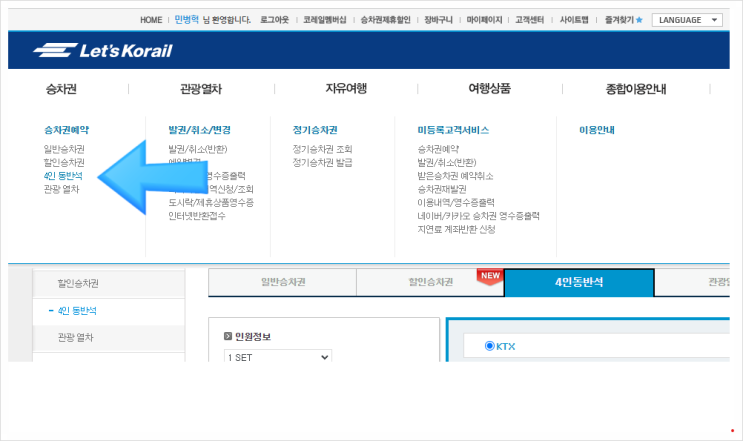Go to 마이페이지
This screenshot has width=743, height=441.
tap(484, 20)
